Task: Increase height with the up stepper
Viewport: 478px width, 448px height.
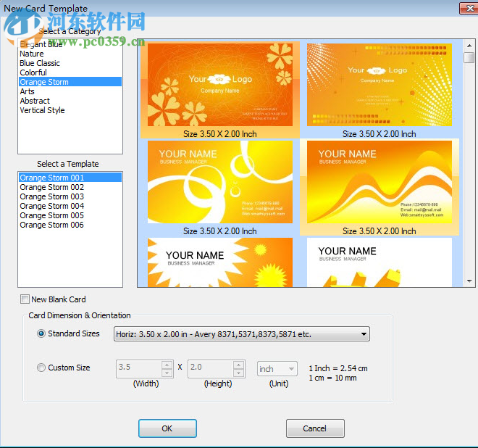Action: click(239, 365)
